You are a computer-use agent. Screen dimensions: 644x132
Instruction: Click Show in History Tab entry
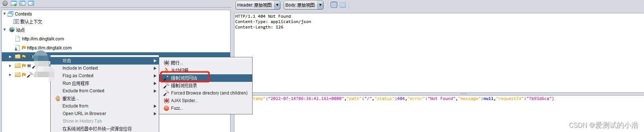(x=105, y=121)
